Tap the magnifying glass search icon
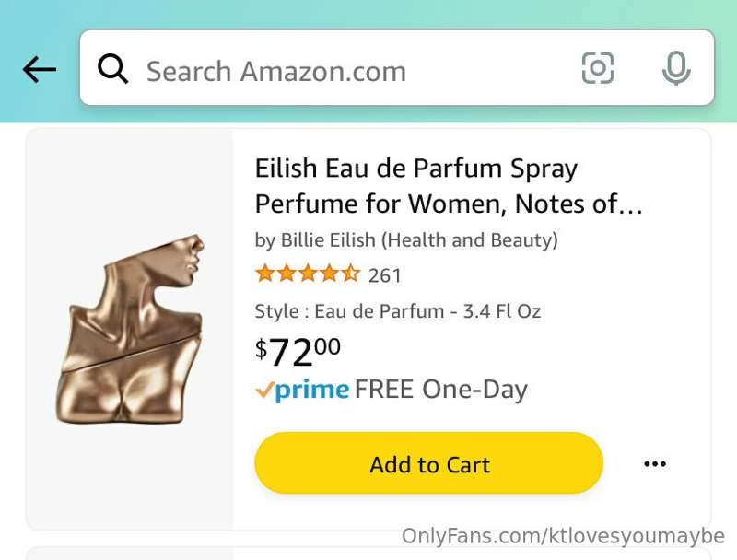 (112, 69)
